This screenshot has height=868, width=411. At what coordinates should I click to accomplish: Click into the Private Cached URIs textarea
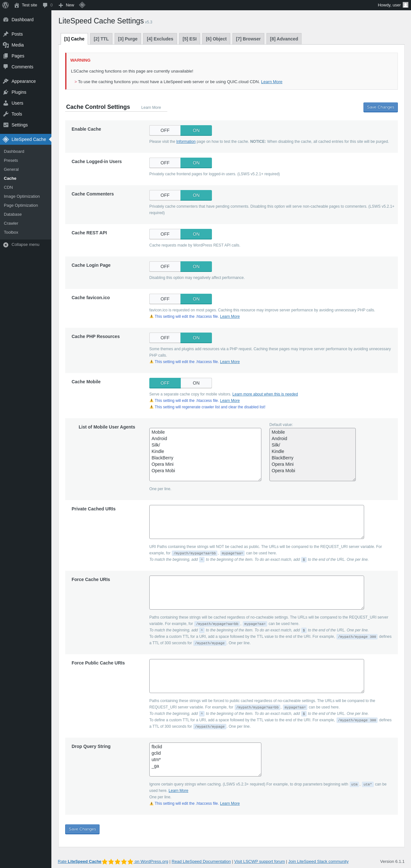[256, 522]
